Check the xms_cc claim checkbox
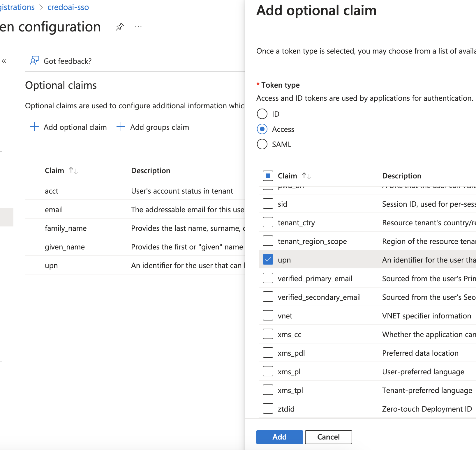The width and height of the screenshot is (476, 450). pos(268,334)
